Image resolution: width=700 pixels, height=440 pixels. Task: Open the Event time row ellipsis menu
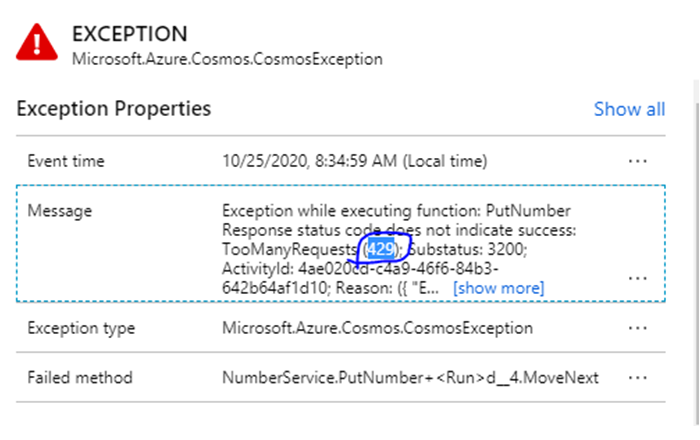click(638, 161)
